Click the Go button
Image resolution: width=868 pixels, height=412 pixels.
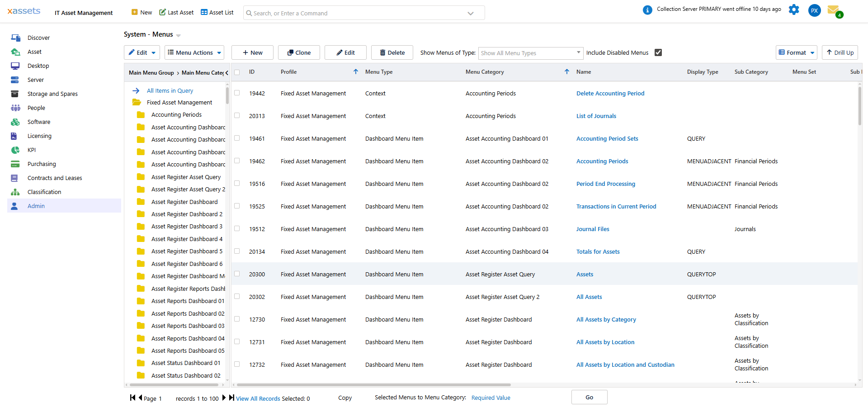pos(589,397)
